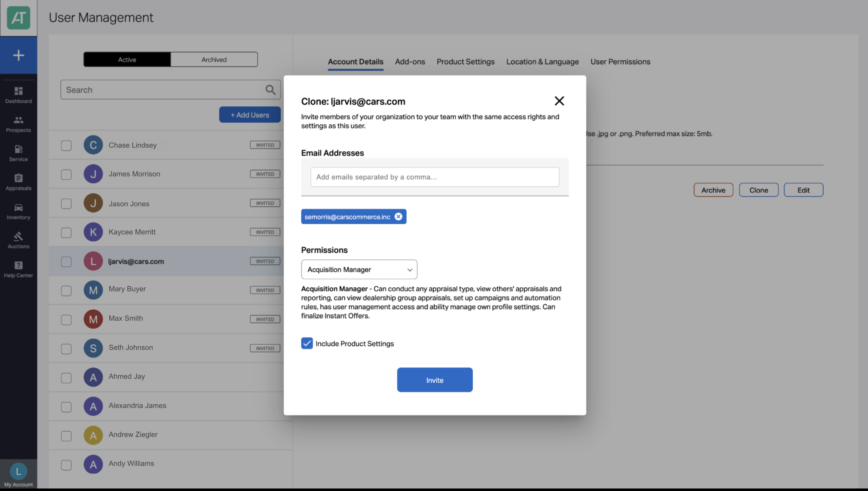Check the box for Andrew Ziegler
This screenshot has height=491, width=868.
coord(66,436)
